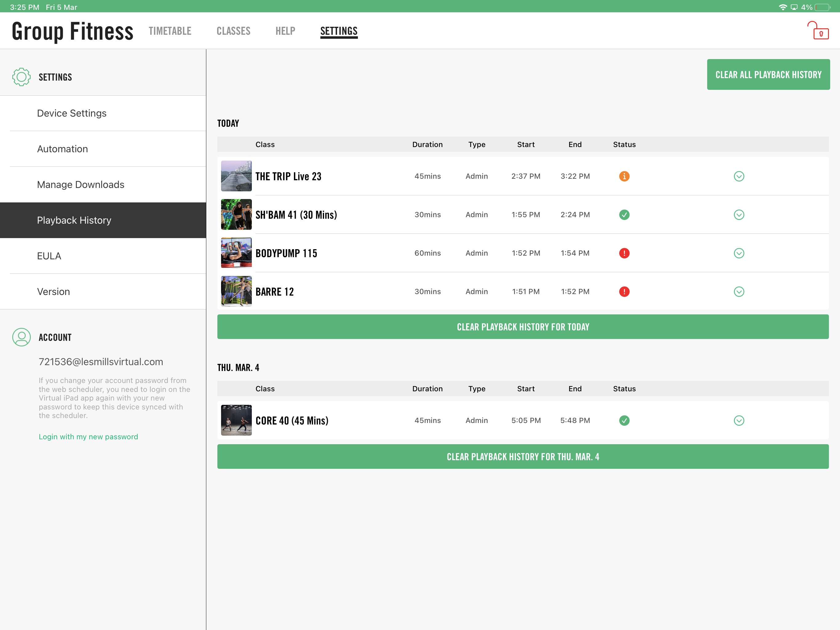Tap the SH'BAM 41 class thumbnail
The width and height of the screenshot is (840, 630).
coord(236,215)
